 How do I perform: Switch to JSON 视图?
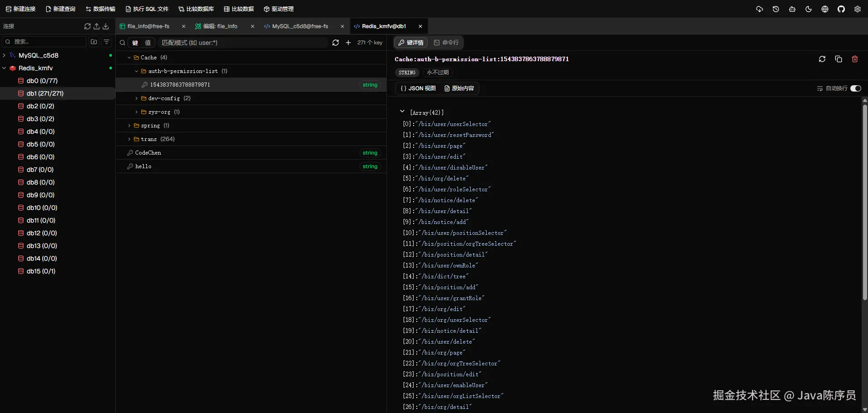point(418,88)
